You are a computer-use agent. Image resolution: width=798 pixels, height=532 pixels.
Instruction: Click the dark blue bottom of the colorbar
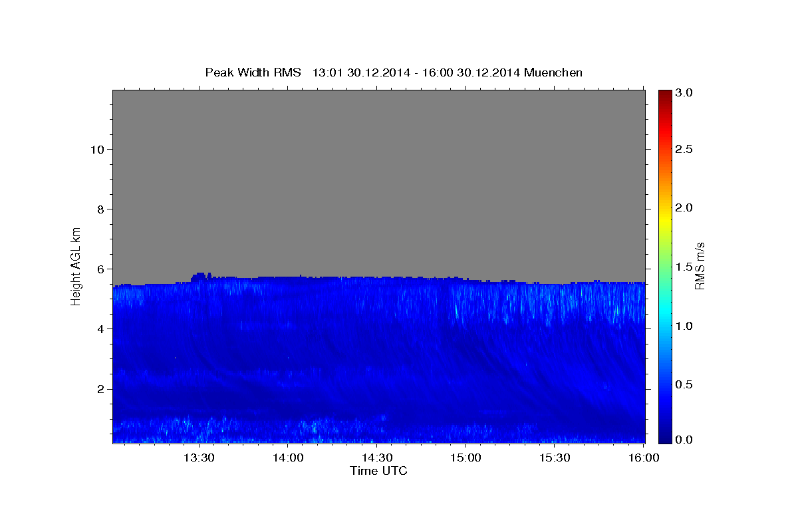tap(665, 436)
